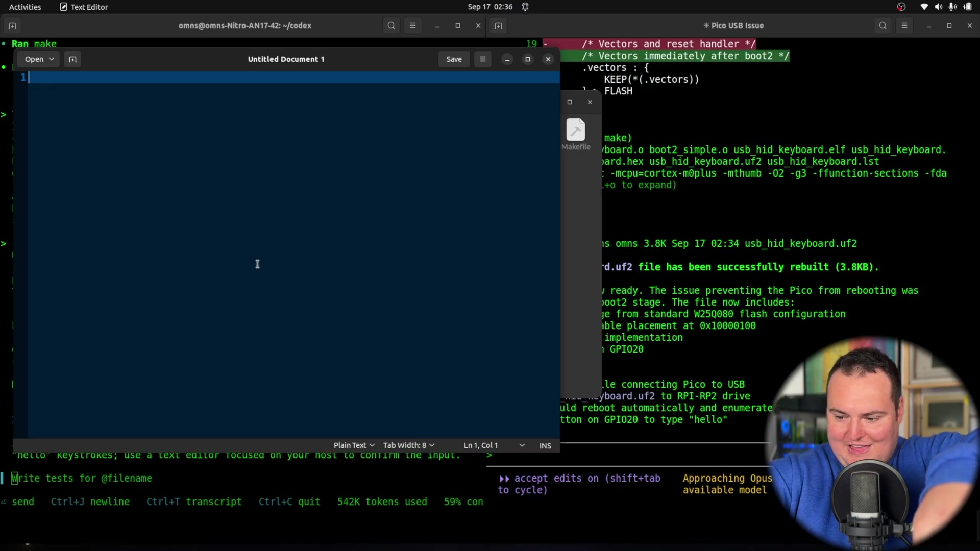Click the Untitled Document 1 title

(x=286, y=59)
